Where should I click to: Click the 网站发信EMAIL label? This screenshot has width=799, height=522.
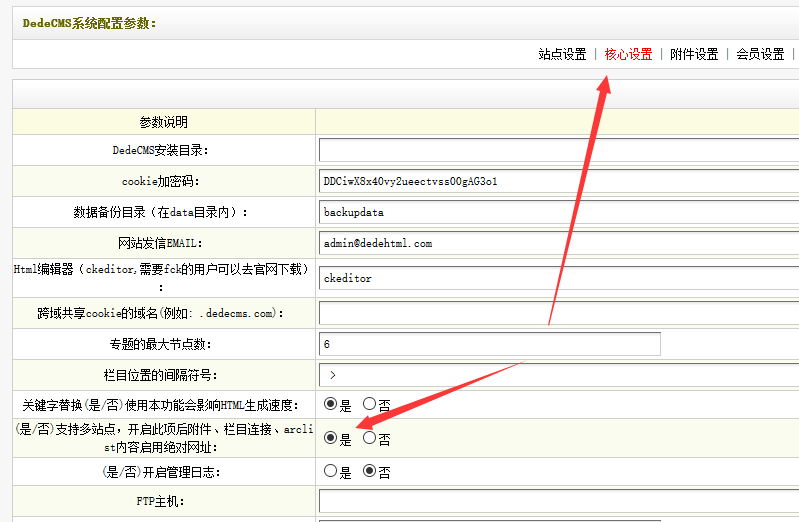(161, 243)
